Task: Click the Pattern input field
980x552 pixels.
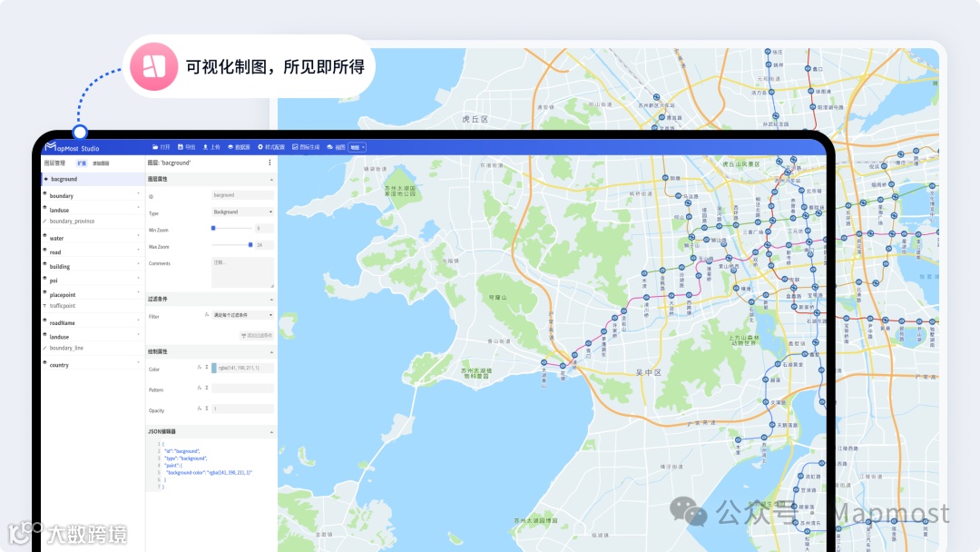Action: 242,389
